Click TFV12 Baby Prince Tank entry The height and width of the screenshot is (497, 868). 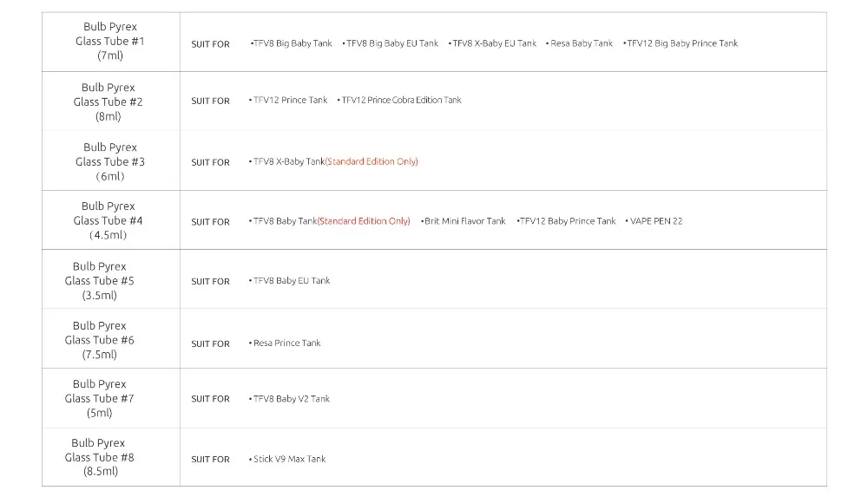pos(566,221)
